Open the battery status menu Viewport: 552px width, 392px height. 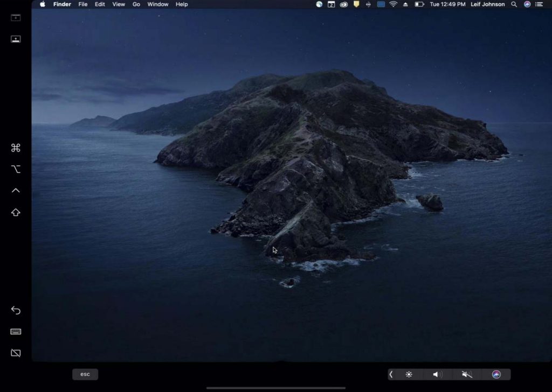[420, 4]
